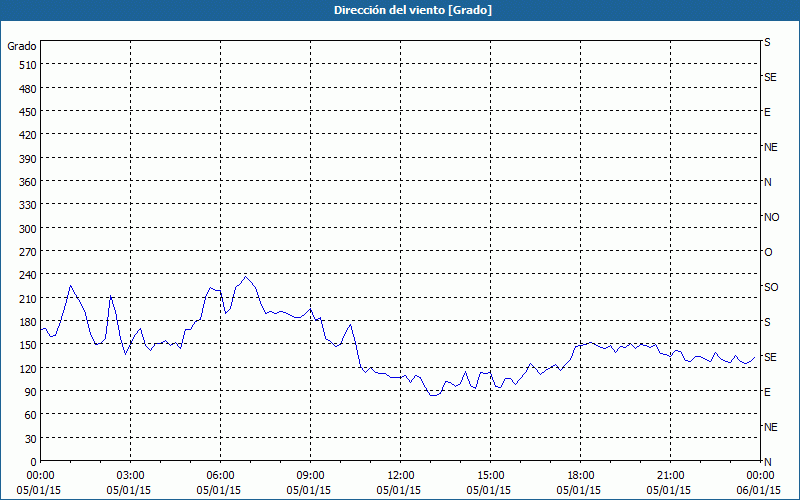Select the 09:00 time label

coord(311,476)
